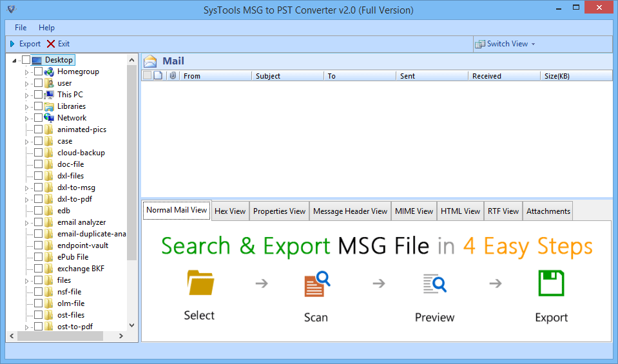Click the Preview magnifier step icon

[434, 283]
